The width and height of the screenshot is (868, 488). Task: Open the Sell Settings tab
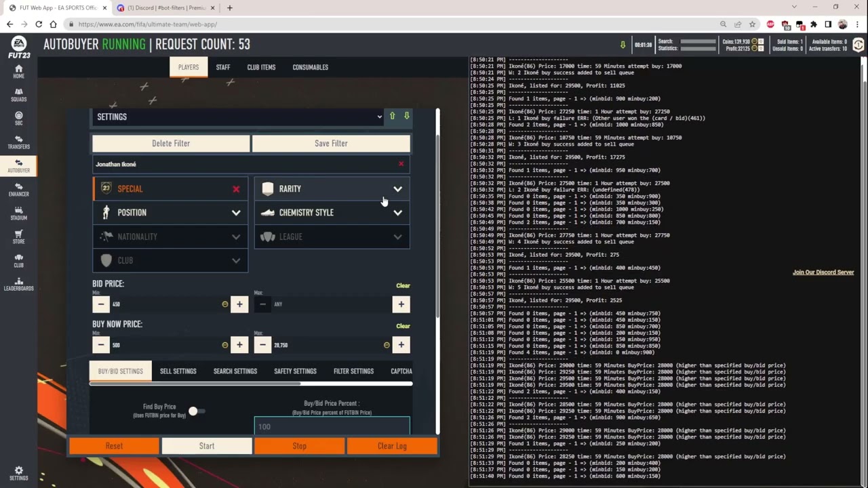pos(178,371)
